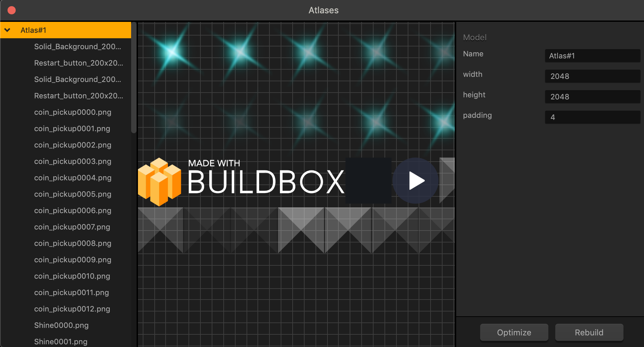This screenshot has width=644, height=347.
Task: Click the play button sprite in atlas
Action: click(416, 181)
